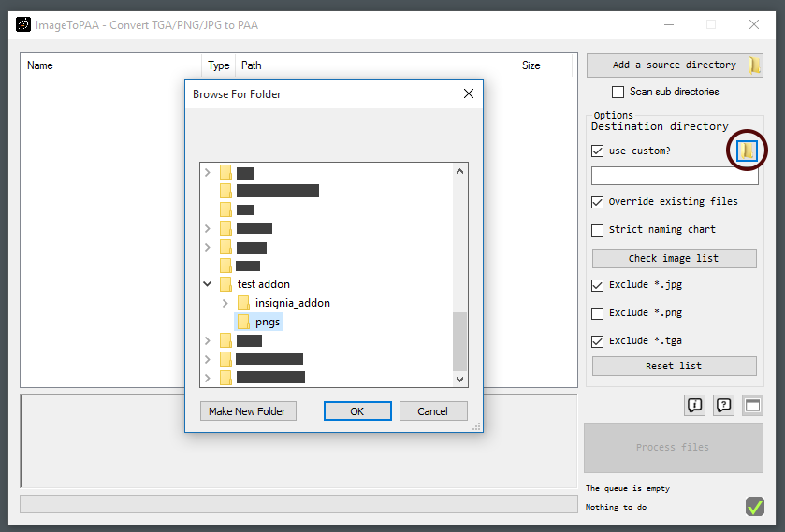The image size is (785, 532).
Task: Open the question mark help icon
Action: [x=723, y=405]
